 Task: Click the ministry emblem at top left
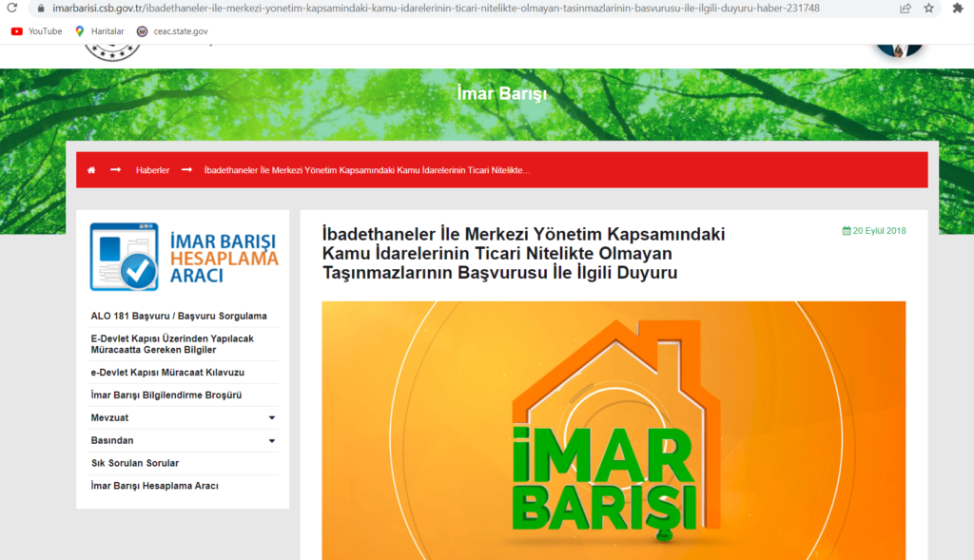[112, 52]
